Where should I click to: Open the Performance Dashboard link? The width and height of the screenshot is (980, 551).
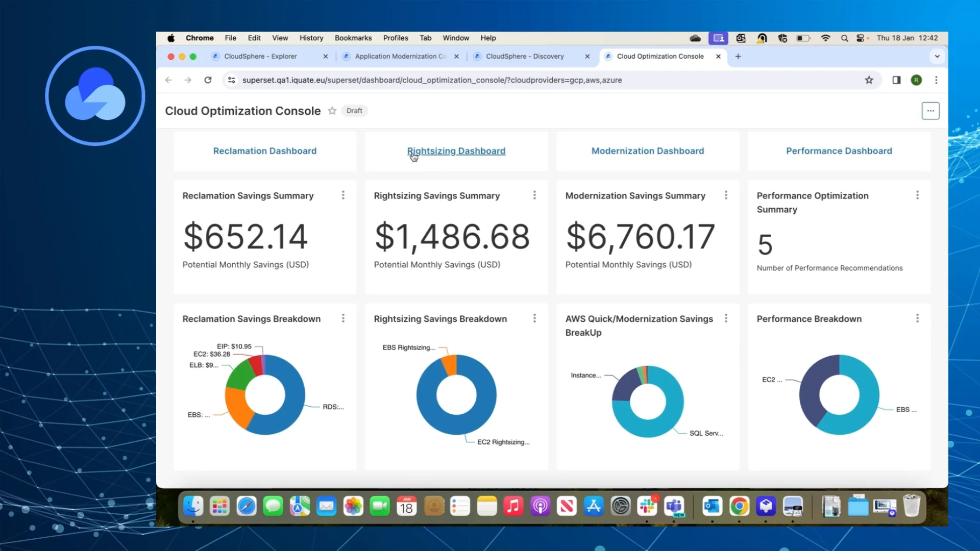pyautogui.click(x=839, y=151)
